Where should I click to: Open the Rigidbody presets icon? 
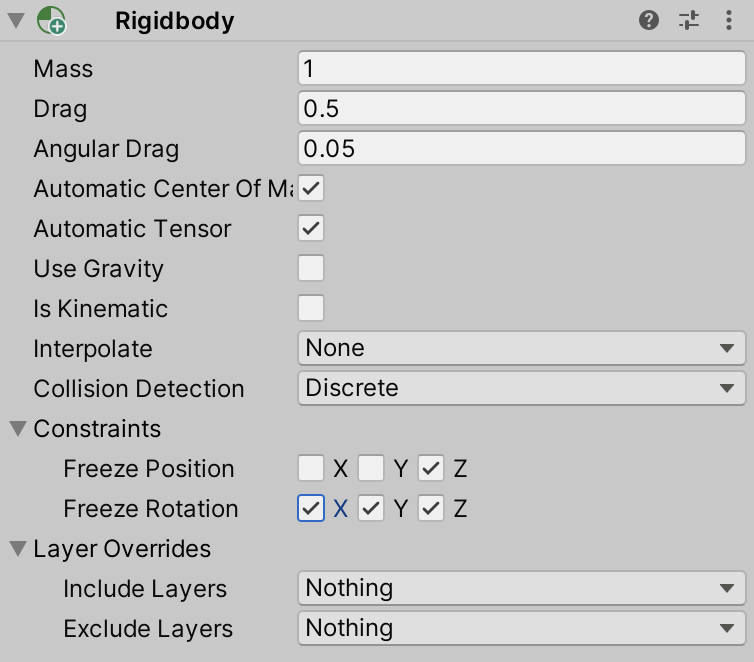[688, 20]
